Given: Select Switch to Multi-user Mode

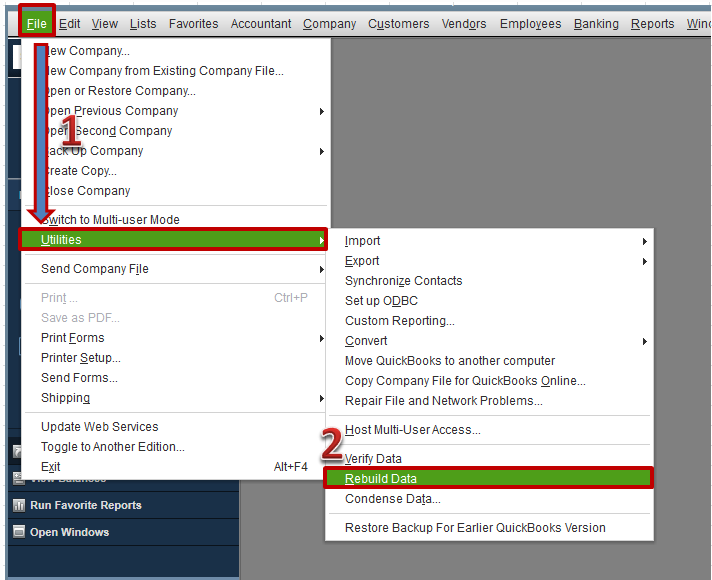Looking at the screenshot, I should (110, 220).
